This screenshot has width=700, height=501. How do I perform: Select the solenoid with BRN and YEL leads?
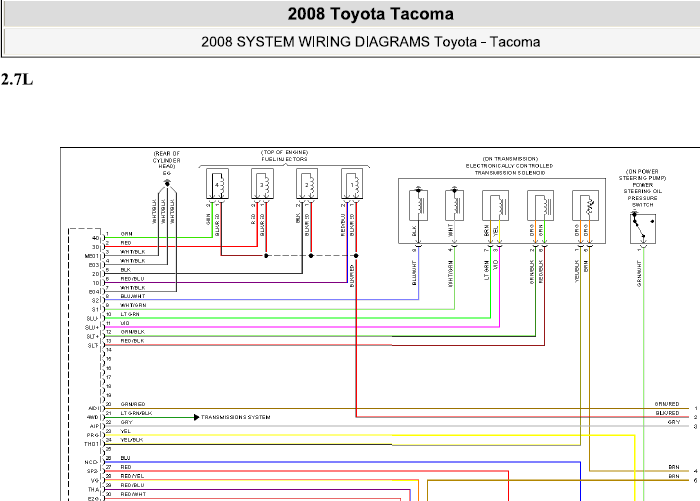click(496, 205)
